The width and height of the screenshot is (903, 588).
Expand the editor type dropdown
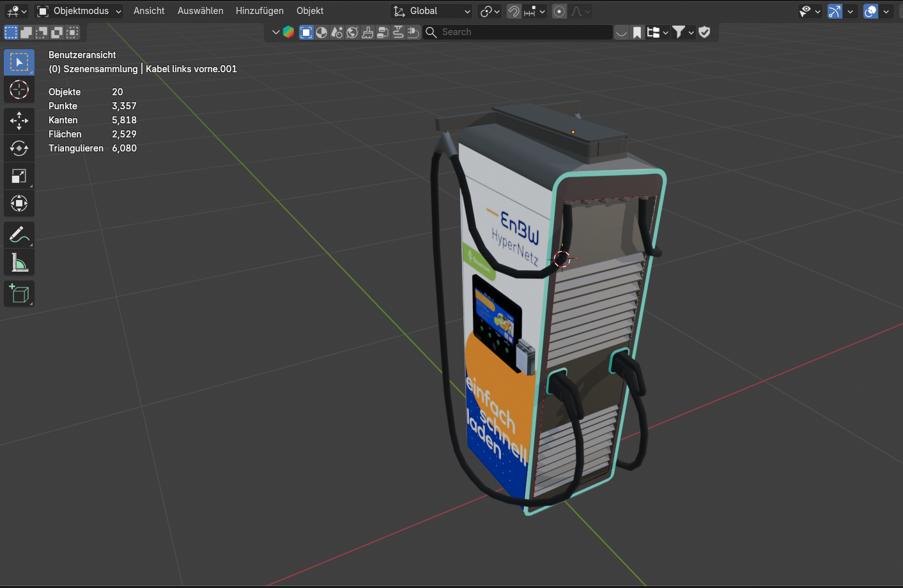coord(16,12)
